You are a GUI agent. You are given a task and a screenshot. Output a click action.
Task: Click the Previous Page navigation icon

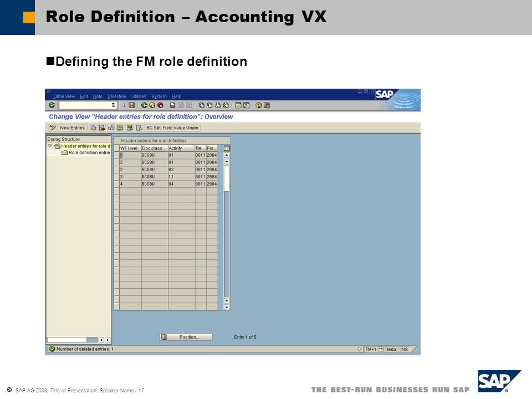click(x=209, y=105)
